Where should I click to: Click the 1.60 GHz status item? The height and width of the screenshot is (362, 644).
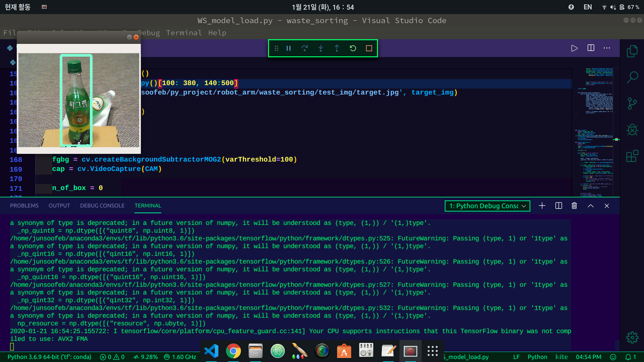[180, 357]
